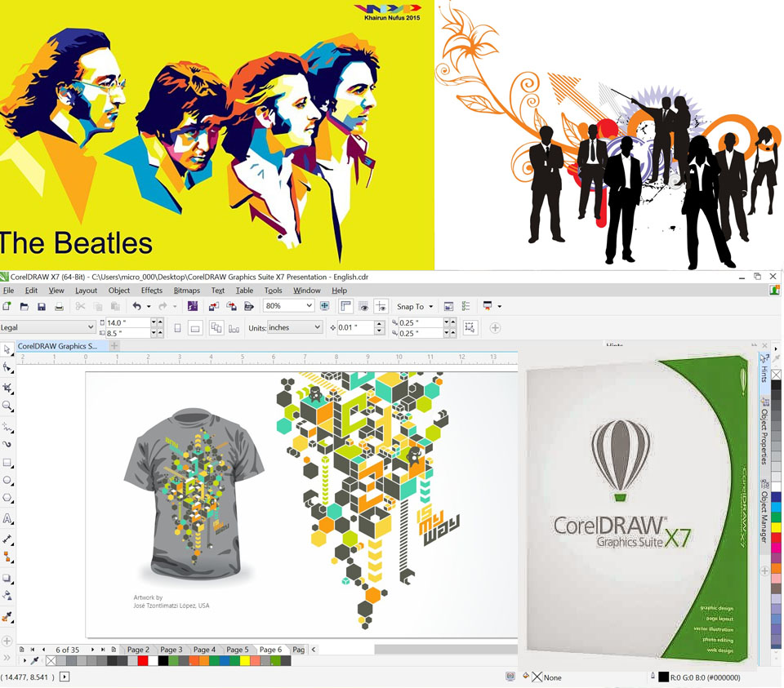The height and width of the screenshot is (688, 784).
Task: Toggle the All Pages layout button
Action: pyautogui.click(x=216, y=328)
